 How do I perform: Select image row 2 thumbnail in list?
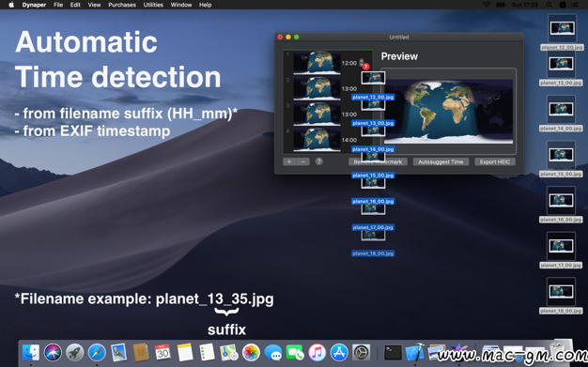click(x=317, y=89)
